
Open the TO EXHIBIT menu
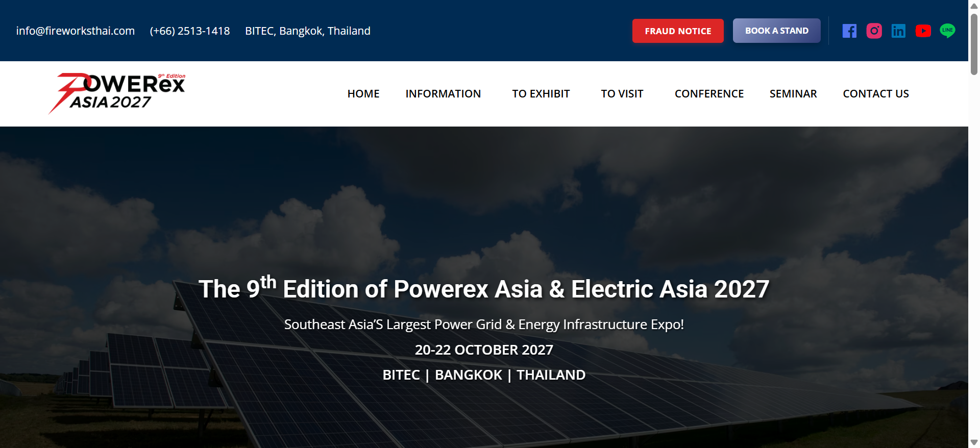coord(541,94)
